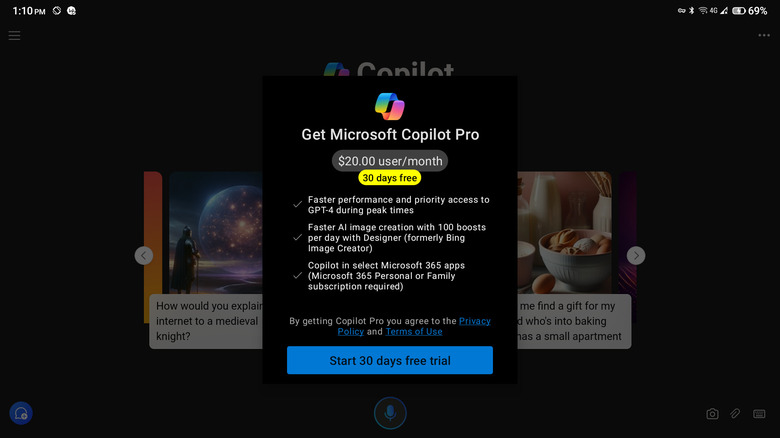Tap the battery status indicator
Screen dimensions: 780x438
coord(739,10)
